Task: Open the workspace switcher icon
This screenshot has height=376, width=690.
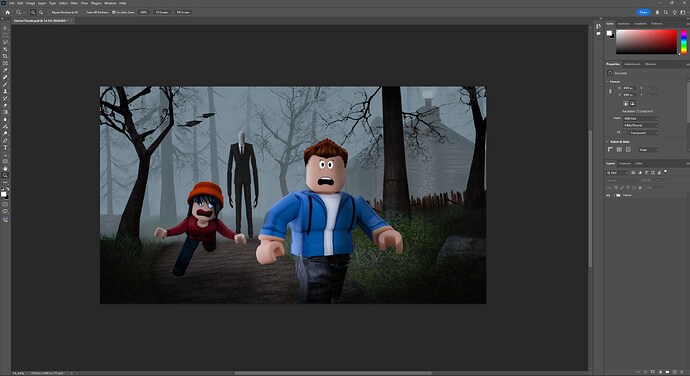Action: click(x=683, y=12)
